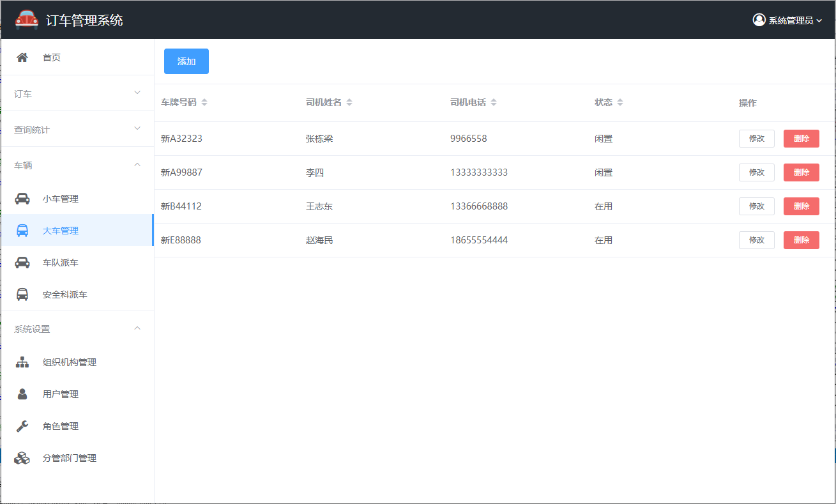
Task: Expand the 查询统计 menu group
Action: point(77,129)
